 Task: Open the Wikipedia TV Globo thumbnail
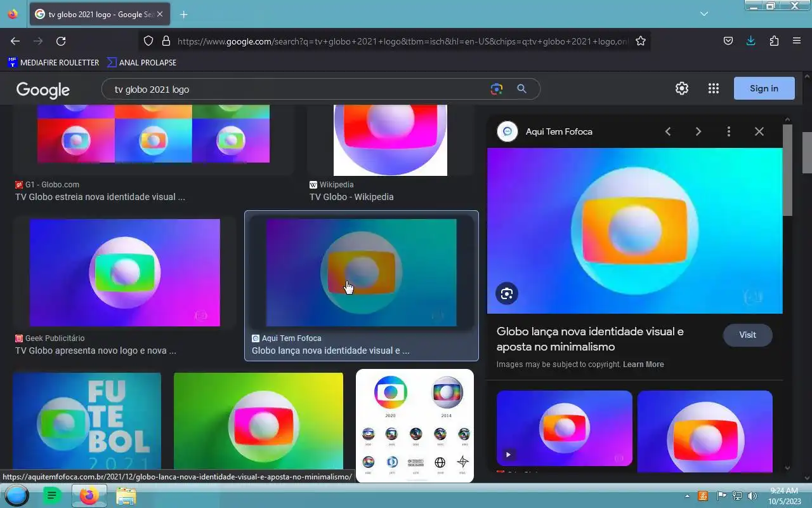pos(391,140)
